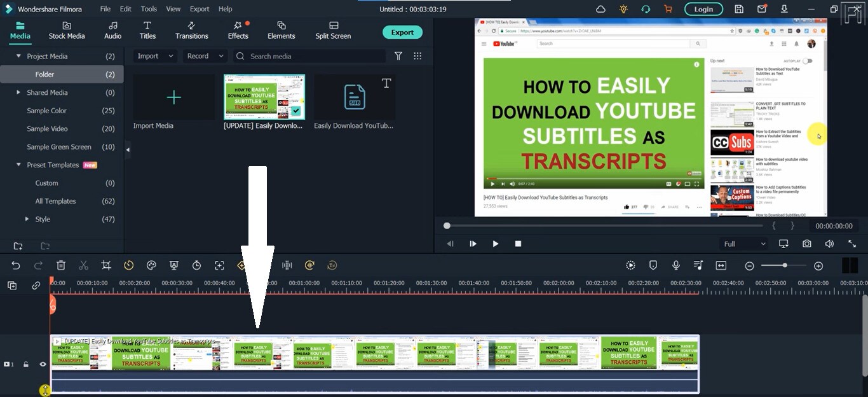Open the File menu
The image size is (868, 397).
click(105, 9)
